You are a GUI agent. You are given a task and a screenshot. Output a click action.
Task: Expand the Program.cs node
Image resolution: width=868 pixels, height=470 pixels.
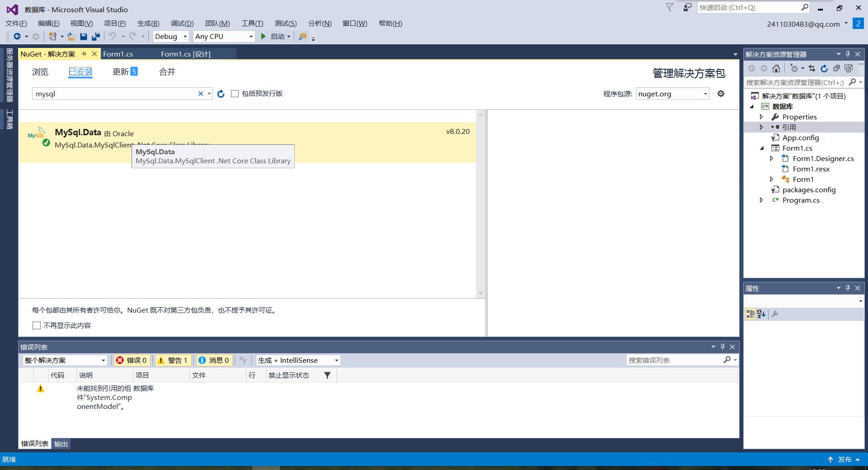(761, 200)
